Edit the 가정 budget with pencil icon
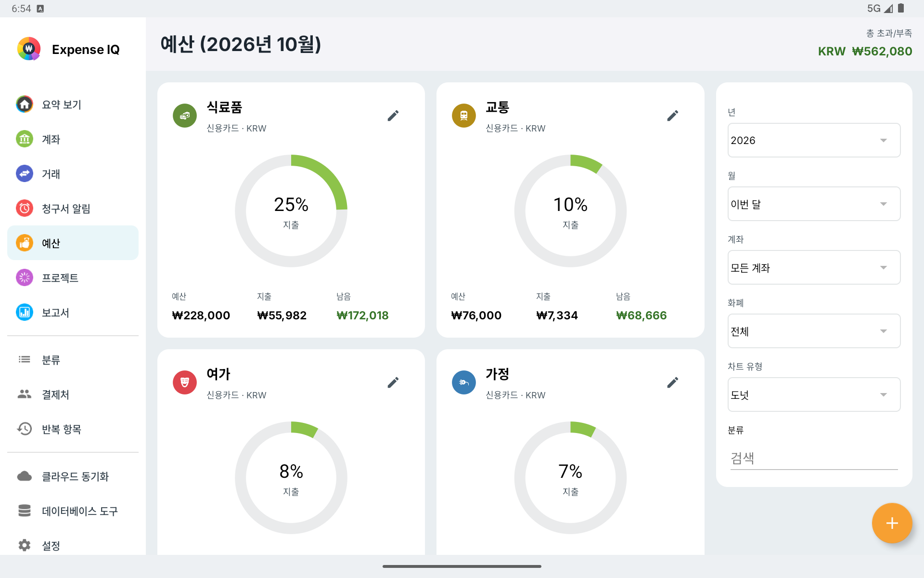The width and height of the screenshot is (924, 578). click(x=673, y=382)
